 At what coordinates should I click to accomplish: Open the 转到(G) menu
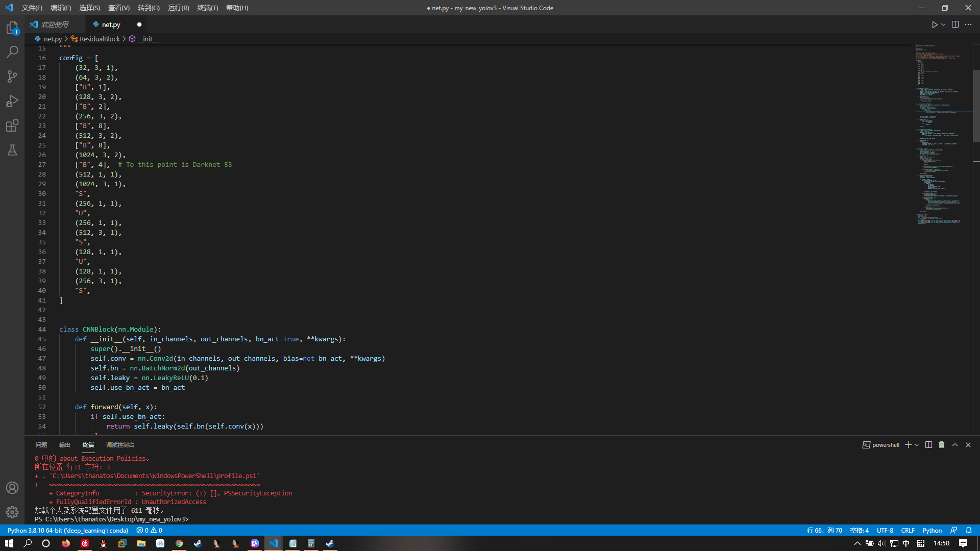tap(149, 8)
